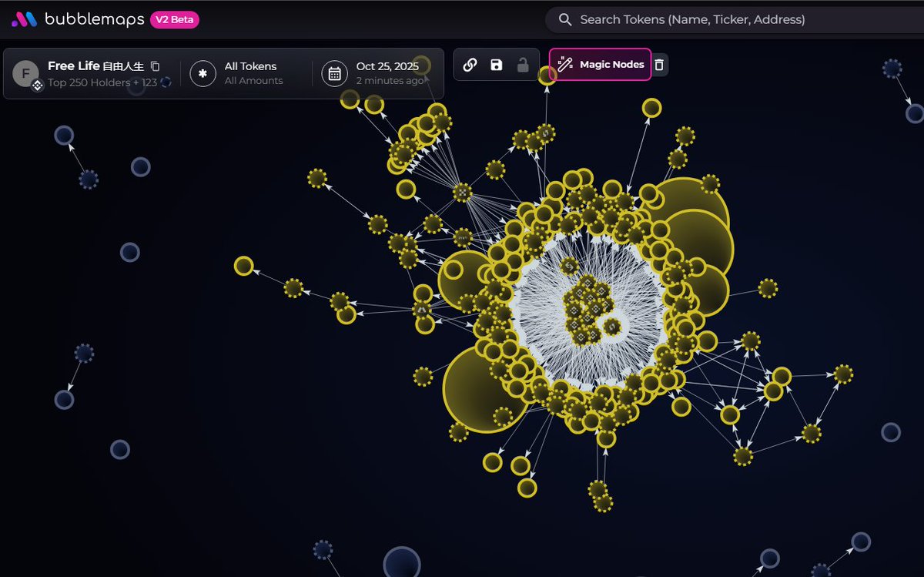Toggle the padlock lock icon
Screen dimensions: 924x577
click(x=523, y=65)
